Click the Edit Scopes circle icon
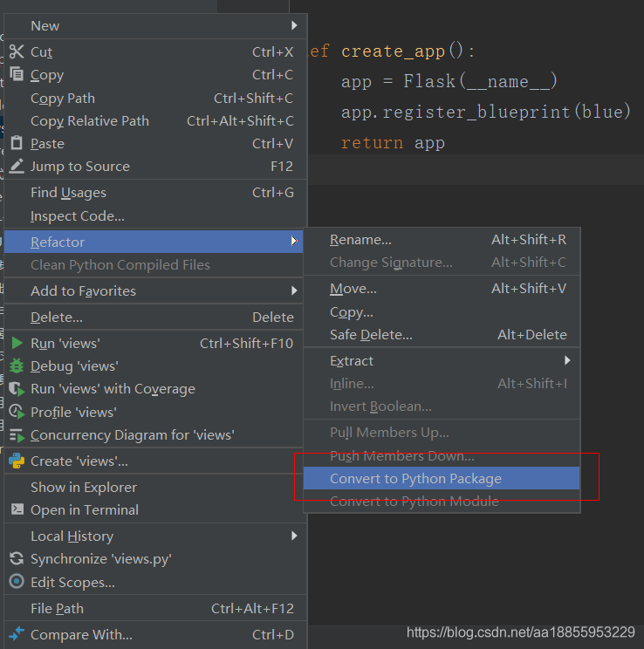 click(x=17, y=581)
